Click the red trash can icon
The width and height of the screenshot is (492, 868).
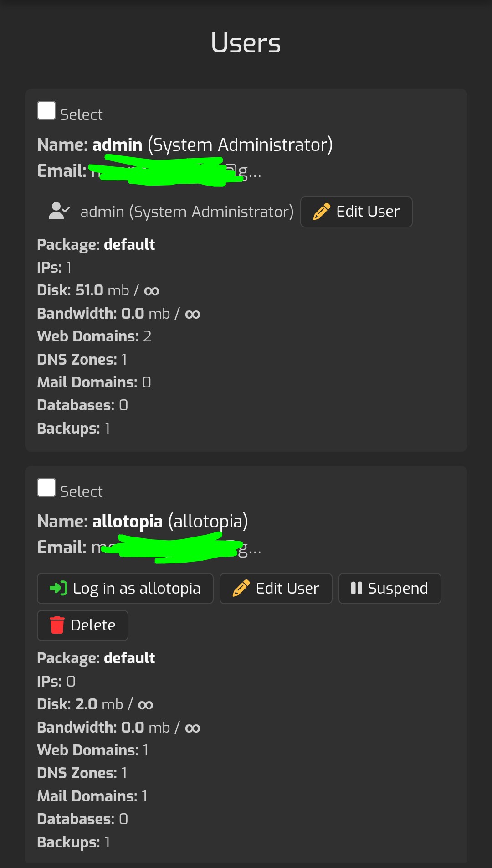click(57, 625)
